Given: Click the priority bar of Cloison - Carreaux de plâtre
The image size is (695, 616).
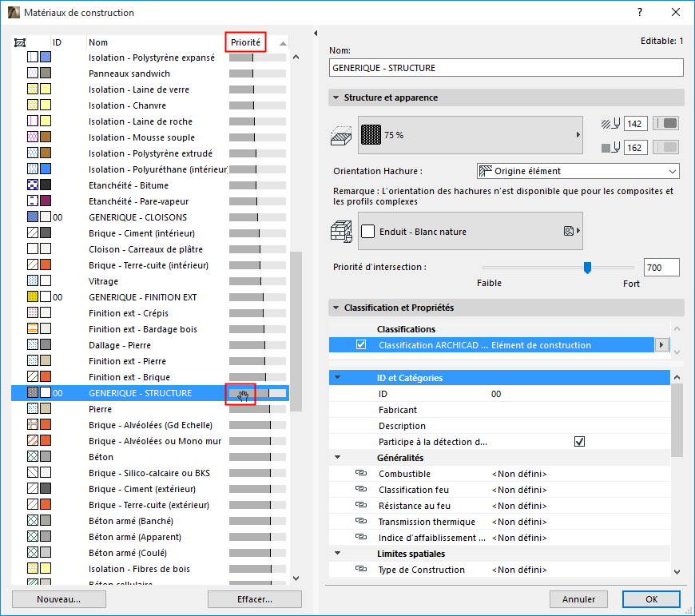Looking at the screenshot, I should click(x=257, y=249).
